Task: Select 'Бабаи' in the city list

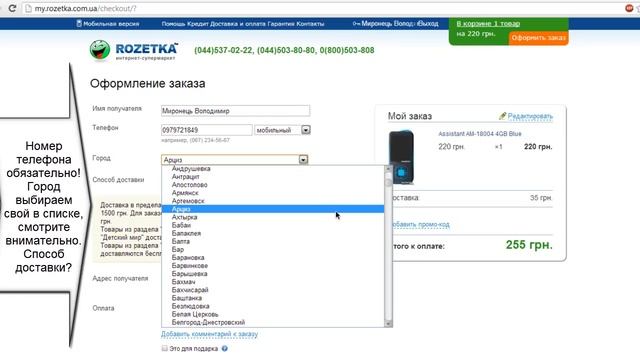Action: (181, 225)
